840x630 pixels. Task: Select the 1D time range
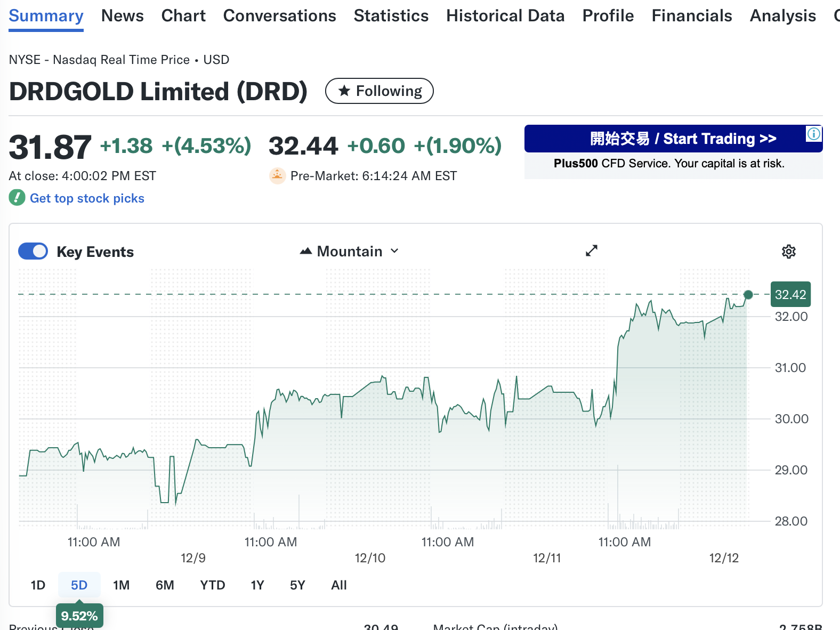[38, 585]
